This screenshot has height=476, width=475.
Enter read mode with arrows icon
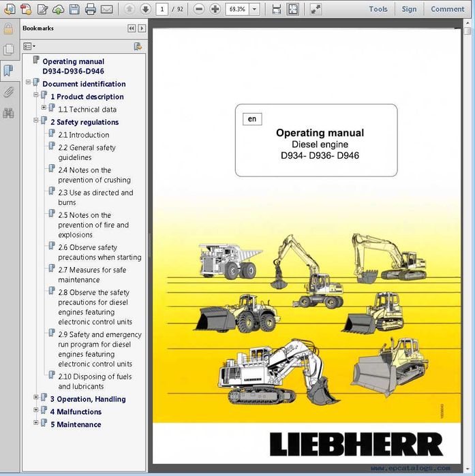(x=316, y=9)
